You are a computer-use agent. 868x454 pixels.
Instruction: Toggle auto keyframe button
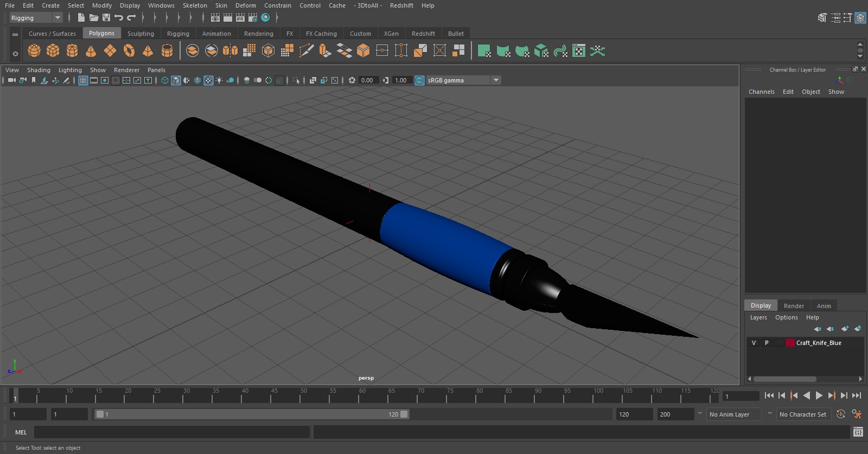click(841, 414)
